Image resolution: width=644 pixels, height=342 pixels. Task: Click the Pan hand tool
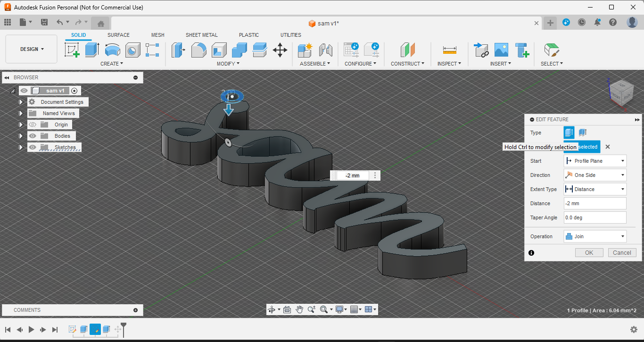[x=299, y=309]
